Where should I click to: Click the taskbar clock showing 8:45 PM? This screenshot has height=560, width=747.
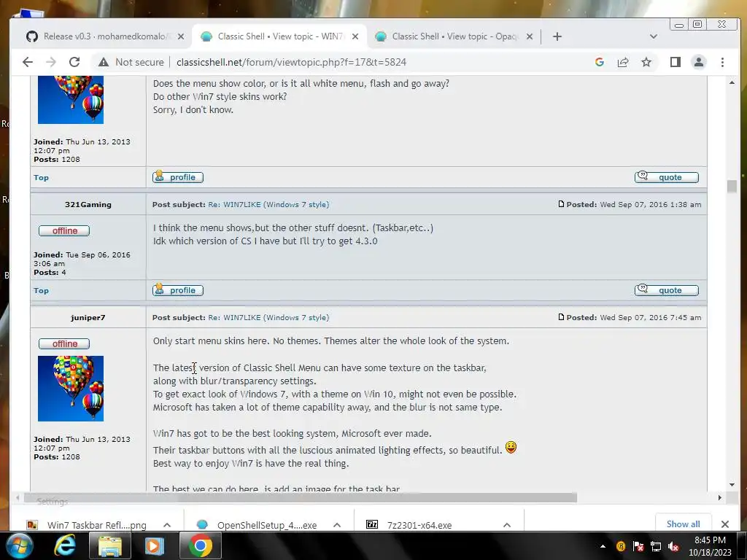710,546
